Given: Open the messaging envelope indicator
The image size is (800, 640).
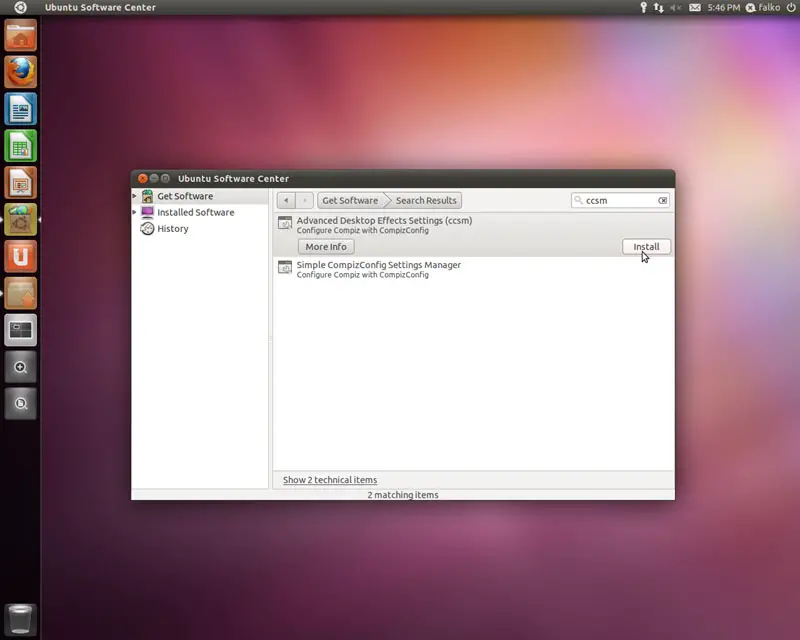Looking at the screenshot, I should 695,7.
